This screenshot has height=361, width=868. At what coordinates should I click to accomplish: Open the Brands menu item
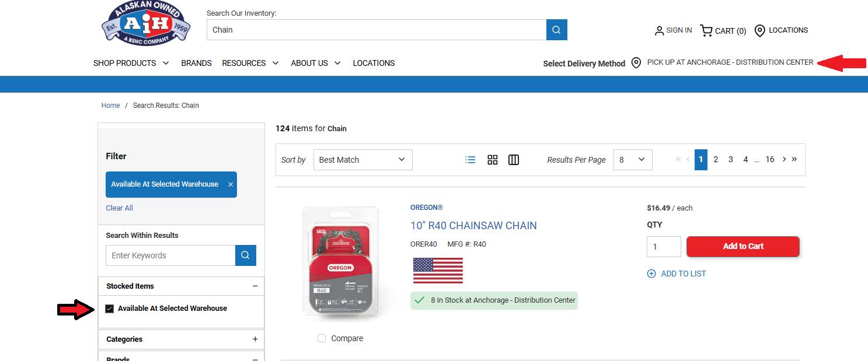pos(196,63)
